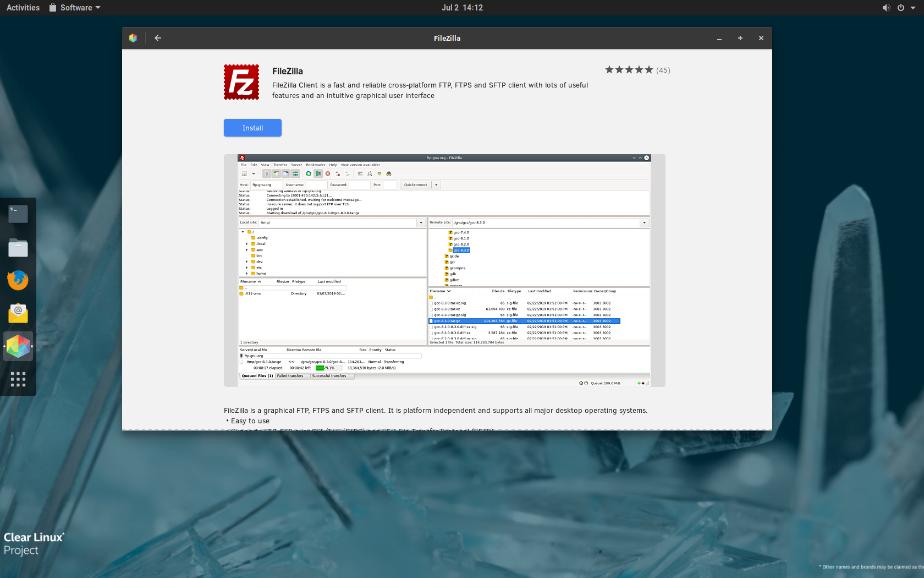Expand the system menu arrow

pos(914,8)
